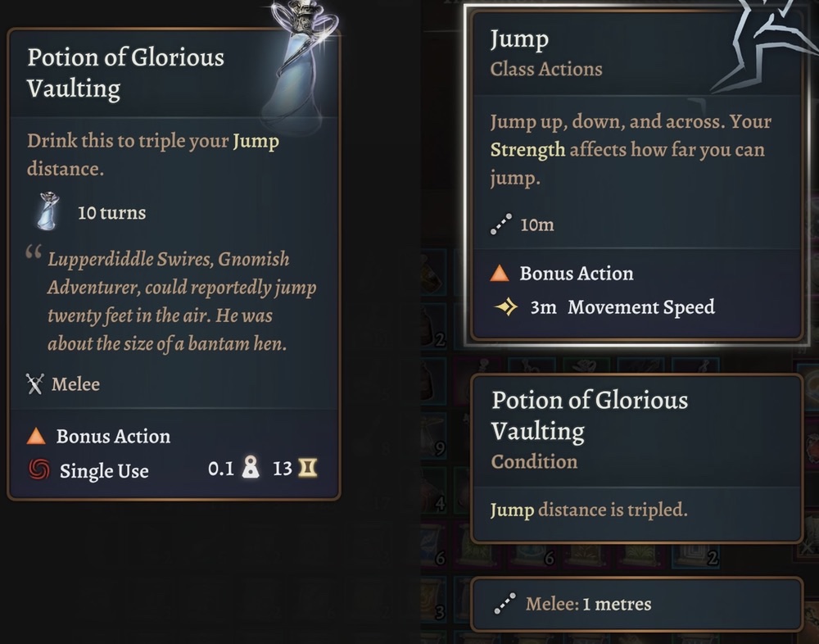Click the yellow Movement Speed arrow icon
819x644 pixels.
click(506, 308)
